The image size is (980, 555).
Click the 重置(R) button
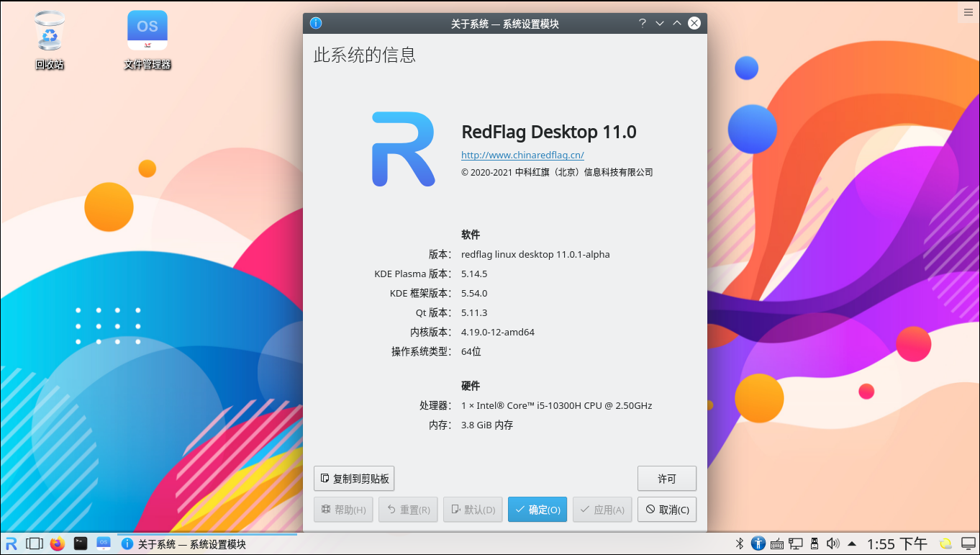click(408, 510)
